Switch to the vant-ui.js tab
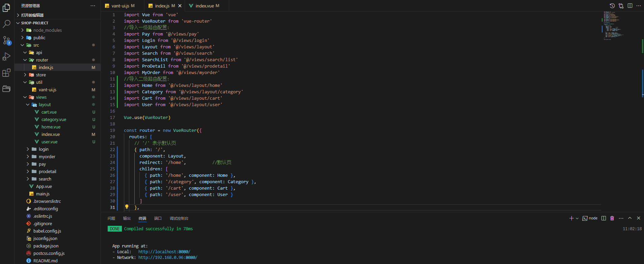The width and height of the screenshot is (644, 264). pyautogui.click(x=122, y=6)
